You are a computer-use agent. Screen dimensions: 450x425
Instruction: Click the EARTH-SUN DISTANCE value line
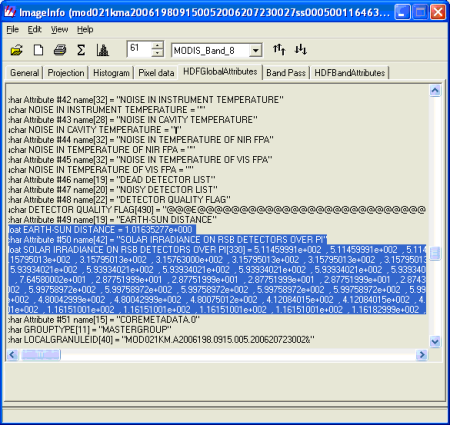(x=102, y=230)
